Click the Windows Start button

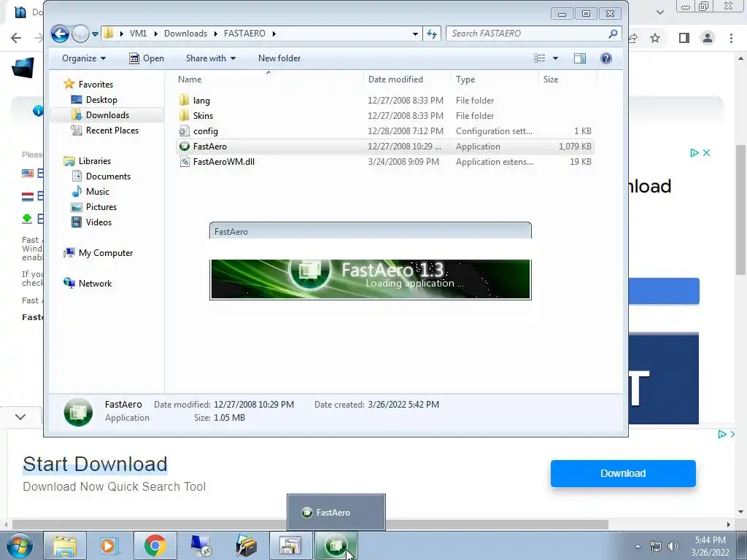(20, 545)
